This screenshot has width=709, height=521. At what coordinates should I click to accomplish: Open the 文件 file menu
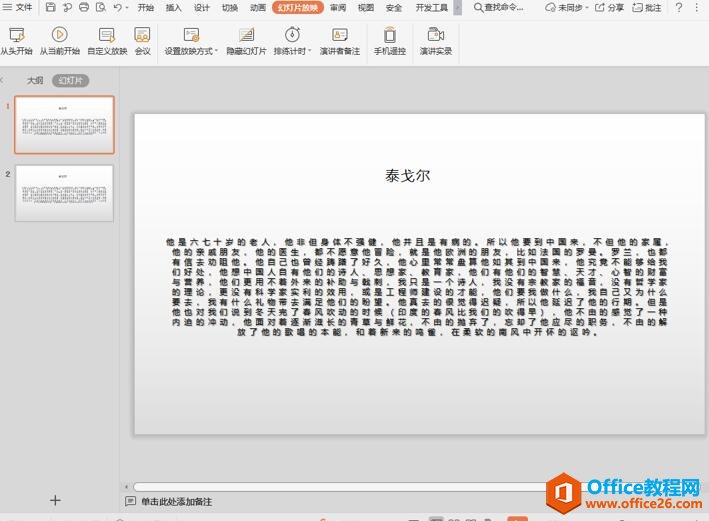(x=17, y=7)
